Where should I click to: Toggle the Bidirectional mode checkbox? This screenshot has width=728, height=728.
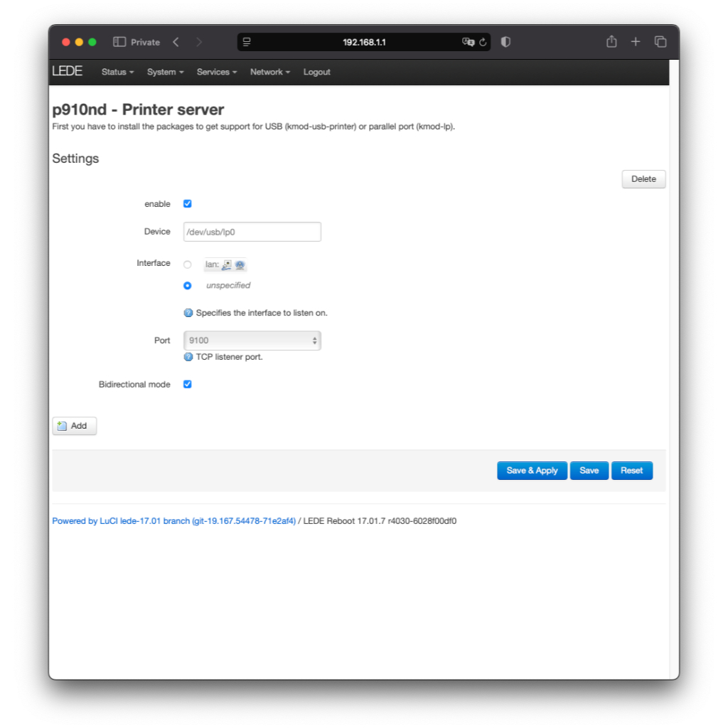(x=188, y=385)
